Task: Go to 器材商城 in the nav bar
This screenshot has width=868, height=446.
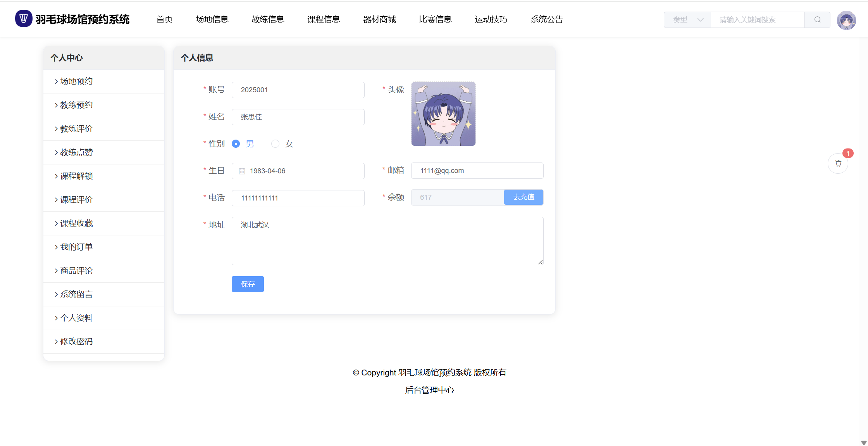Action: click(379, 19)
